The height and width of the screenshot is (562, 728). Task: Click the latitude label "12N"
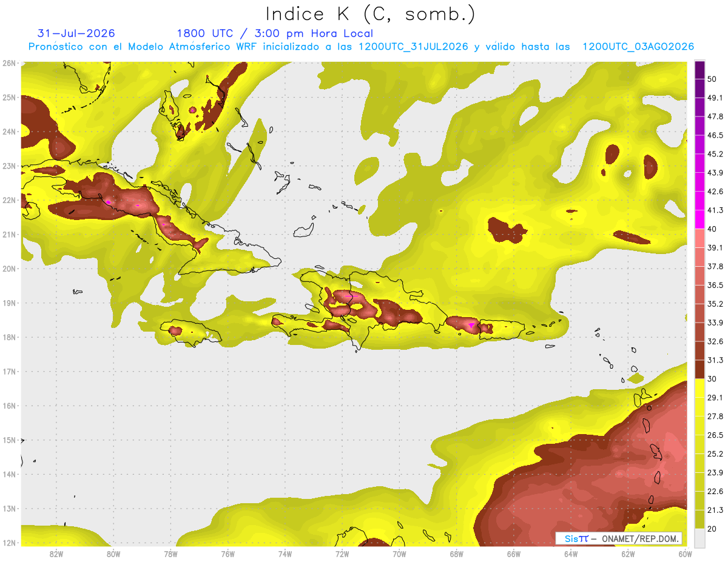(x=9, y=543)
